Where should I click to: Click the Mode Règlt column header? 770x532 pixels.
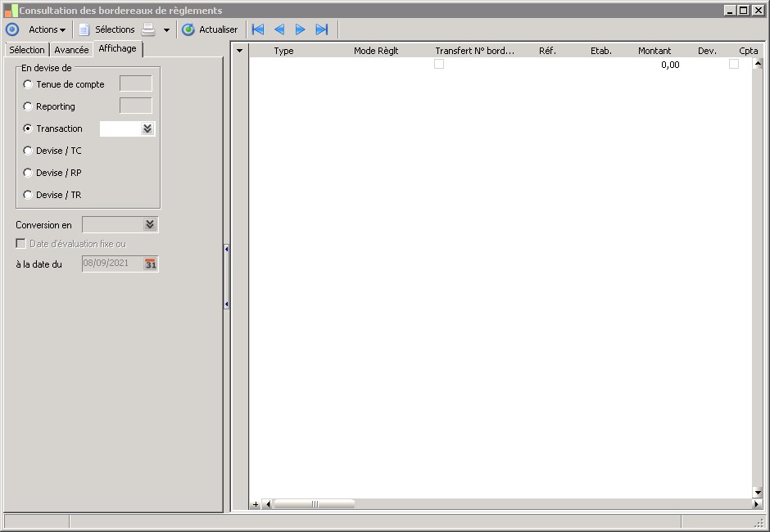(376, 51)
